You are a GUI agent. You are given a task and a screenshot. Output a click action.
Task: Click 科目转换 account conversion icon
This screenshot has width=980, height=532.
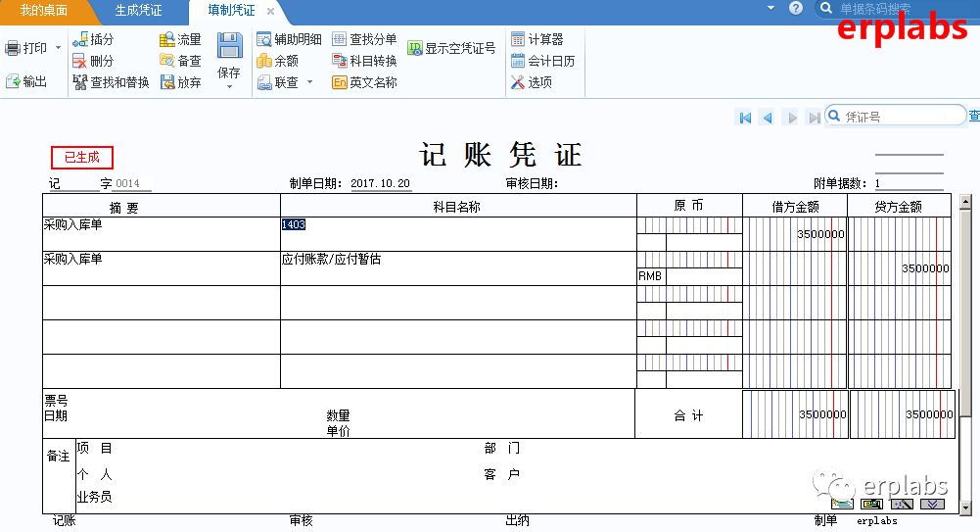point(339,61)
